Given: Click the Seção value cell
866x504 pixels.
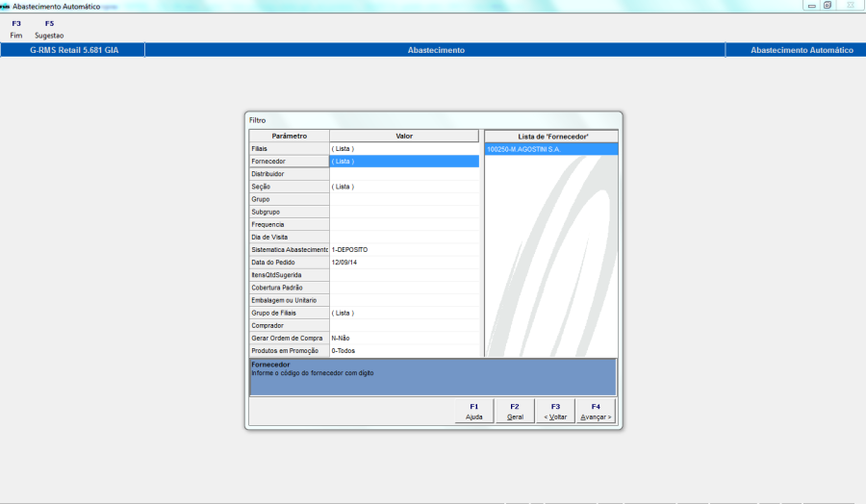Looking at the screenshot, I should click(404, 187).
